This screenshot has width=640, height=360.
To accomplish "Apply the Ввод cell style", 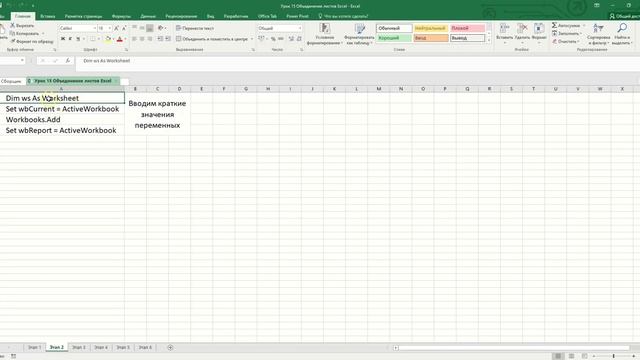I will click(431, 38).
